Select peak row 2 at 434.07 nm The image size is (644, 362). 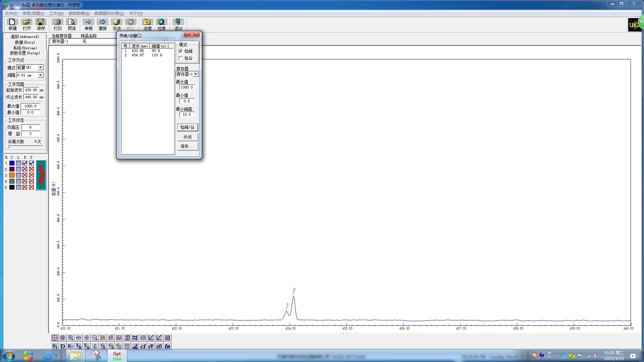[147, 55]
